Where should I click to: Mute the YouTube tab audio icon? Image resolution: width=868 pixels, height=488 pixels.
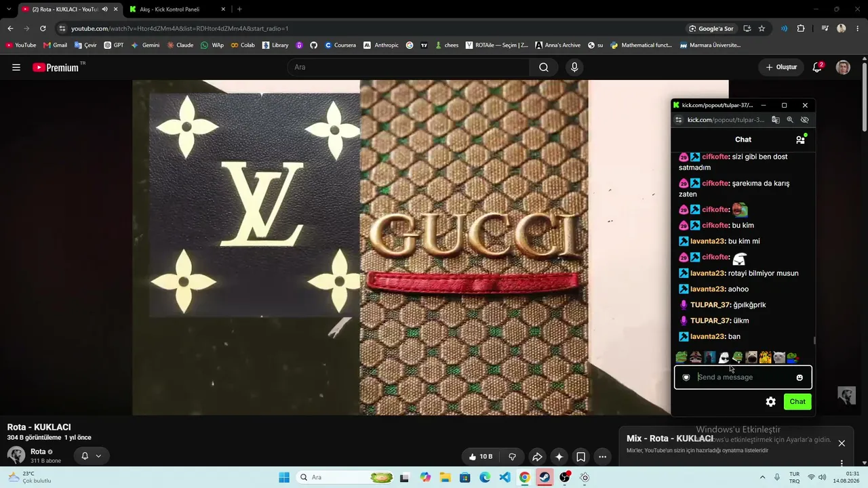click(104, 9)
